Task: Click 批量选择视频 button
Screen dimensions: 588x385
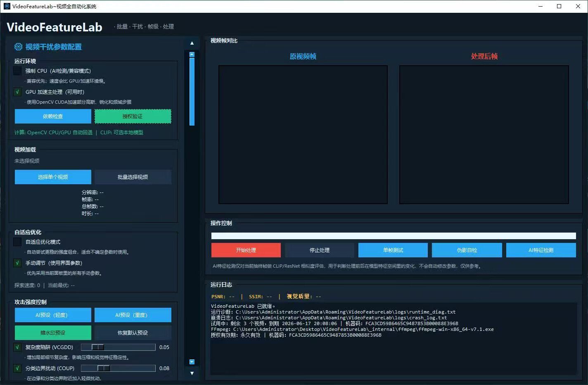Action: (133, 177)
